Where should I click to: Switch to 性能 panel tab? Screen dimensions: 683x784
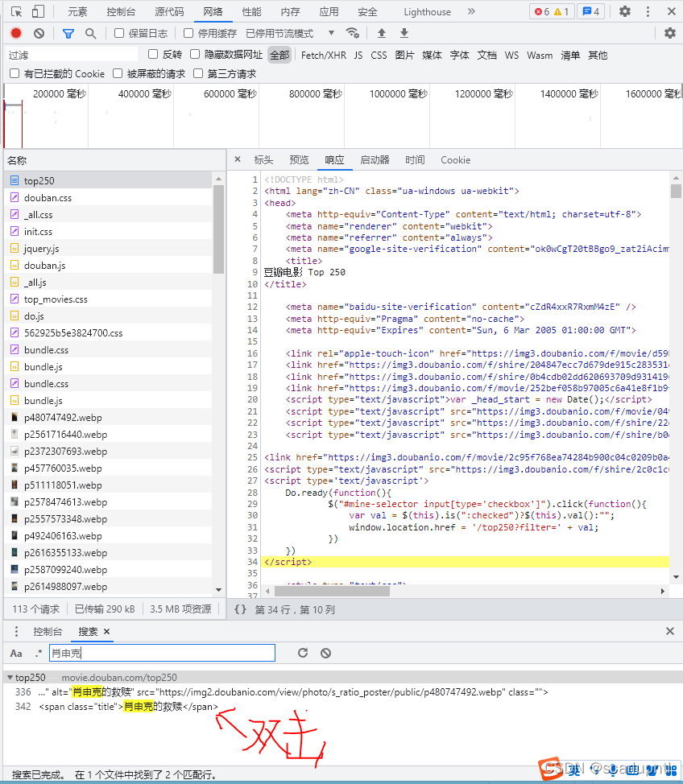[x=251, y=11]
